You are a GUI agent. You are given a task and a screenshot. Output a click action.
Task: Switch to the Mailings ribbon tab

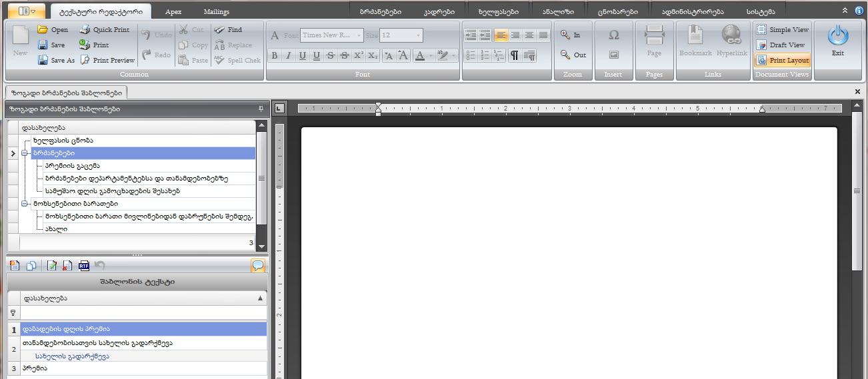pos(217,12)
